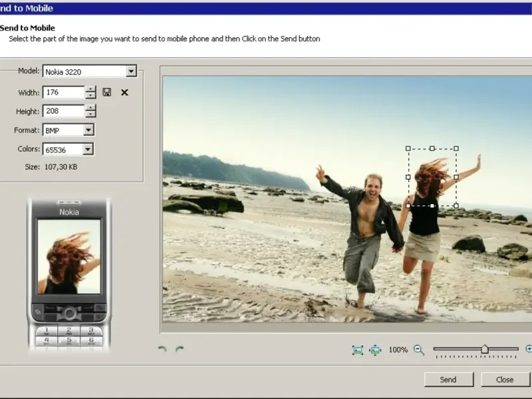The image size is (532, 399).
Task: Click the rotate right arrow icon
Action: (179, 349)
